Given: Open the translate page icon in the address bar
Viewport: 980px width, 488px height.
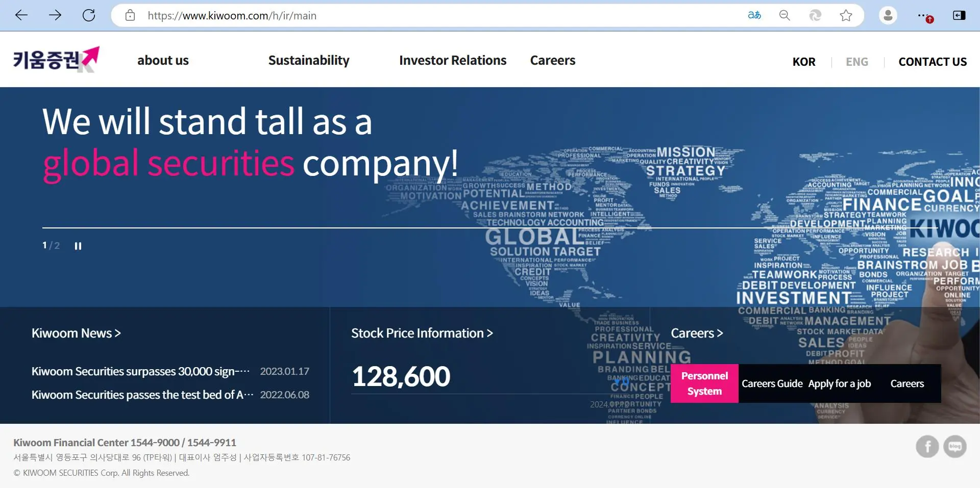Looking at the screenshot, I should click(754, 15).
